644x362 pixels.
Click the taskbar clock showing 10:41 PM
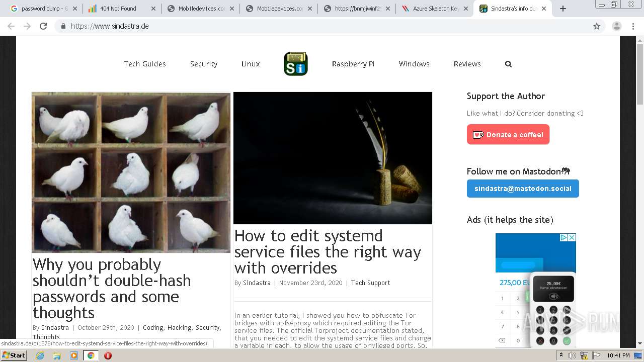[619, 355]
